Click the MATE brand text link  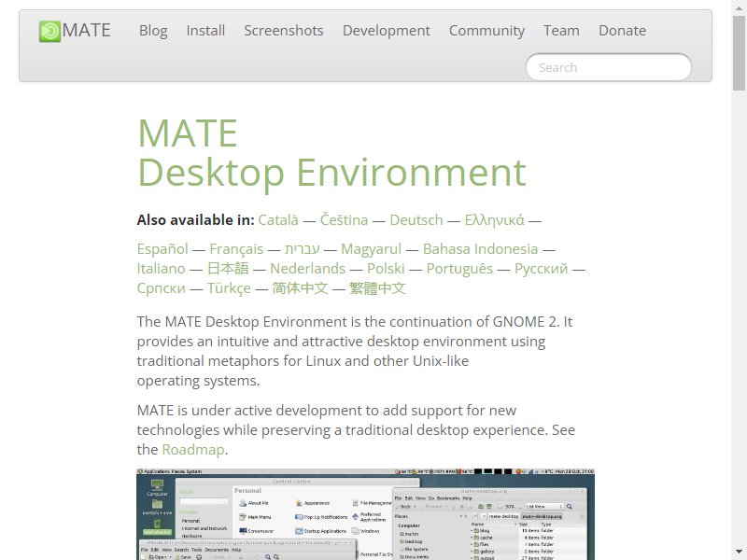pyautogui.click(x=86, y=31)
